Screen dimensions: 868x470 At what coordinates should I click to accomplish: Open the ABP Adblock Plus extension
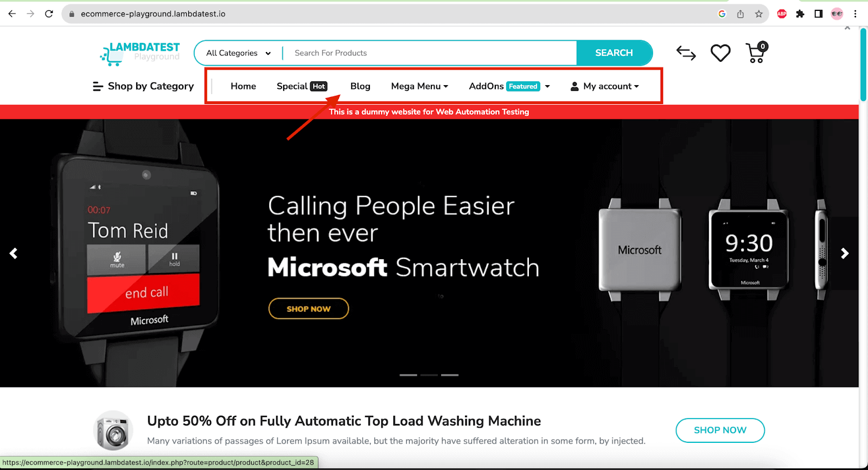pyautogui.click(x=782, y=14)
